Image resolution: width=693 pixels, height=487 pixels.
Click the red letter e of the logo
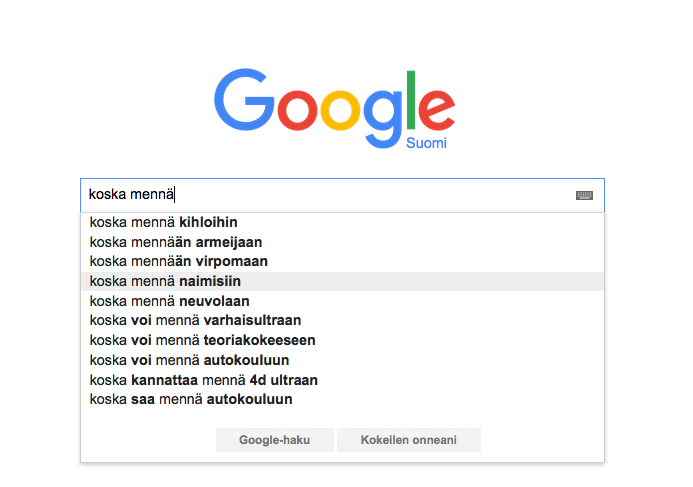(x=436, y=110)
